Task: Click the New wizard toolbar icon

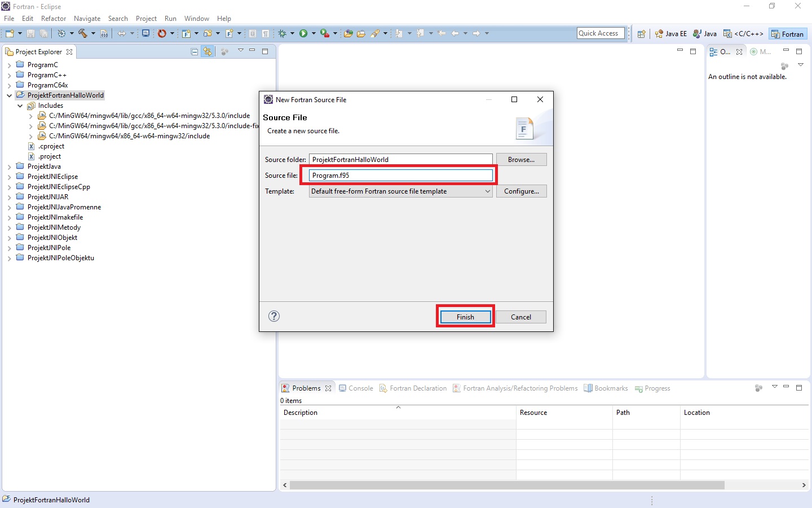Action: (9, 34)
